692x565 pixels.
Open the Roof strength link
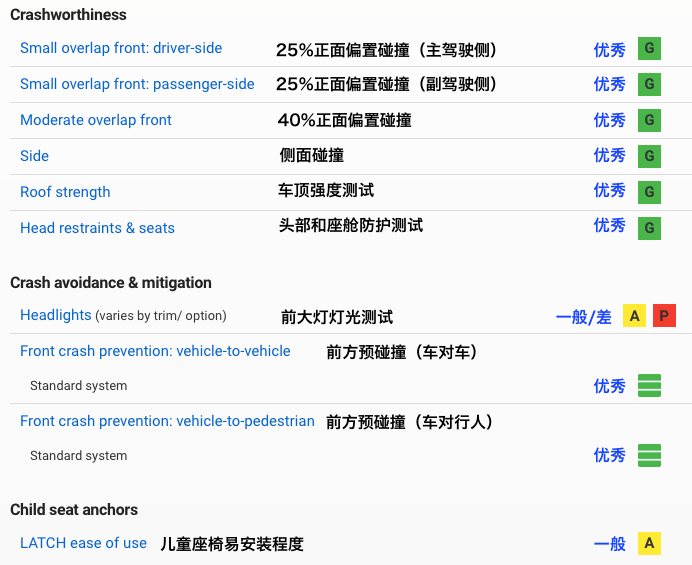point(65,192)
